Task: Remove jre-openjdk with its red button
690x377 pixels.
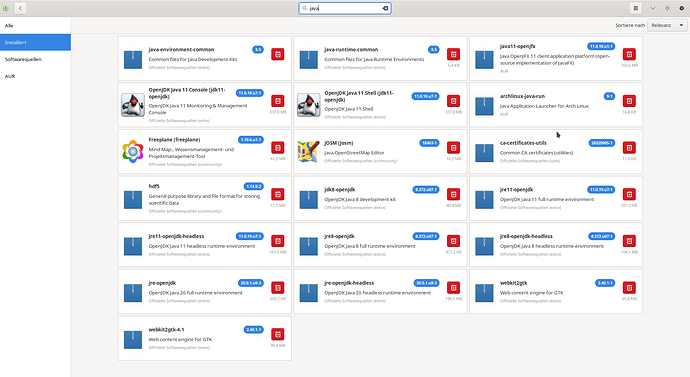Action: 277,287
